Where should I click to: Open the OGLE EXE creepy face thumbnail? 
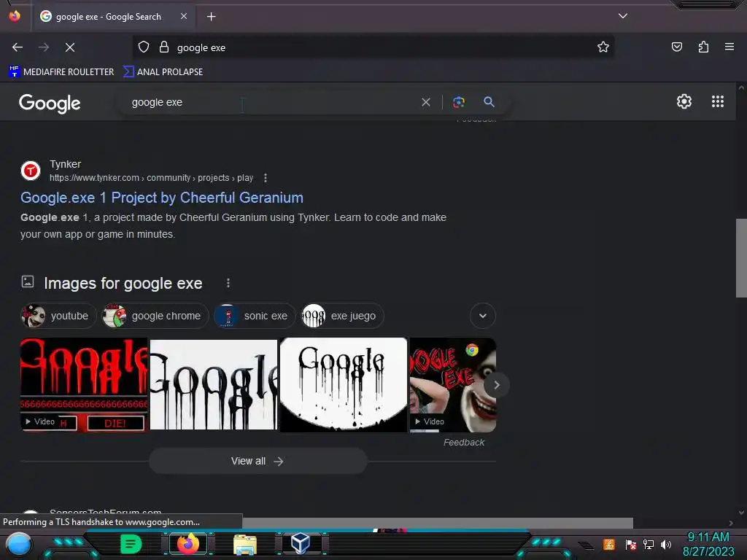click(x=448, y=385)
